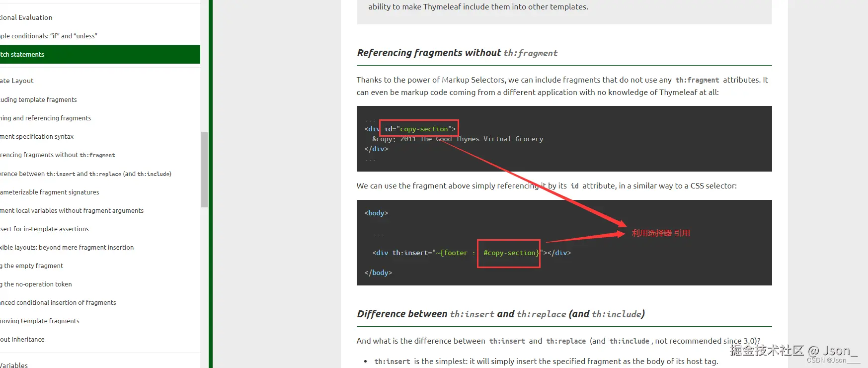Click the '&copy; 2011 The Good Thymes' code line
This screenshot has width=868, height=368.
(458, 139)
